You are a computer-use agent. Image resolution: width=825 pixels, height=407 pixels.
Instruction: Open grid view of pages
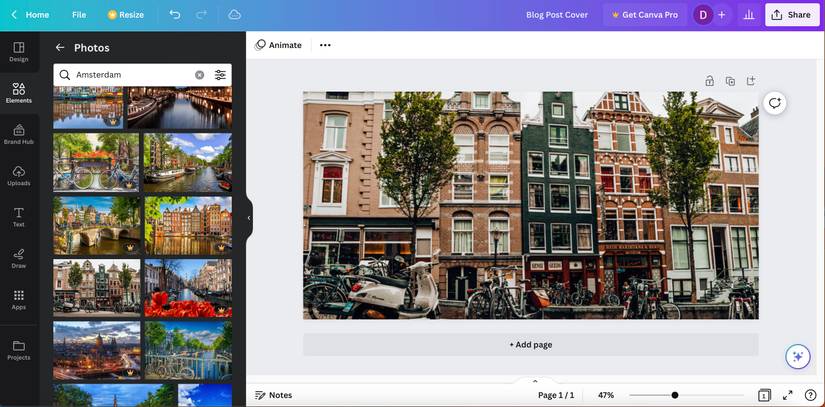point(764,395)
